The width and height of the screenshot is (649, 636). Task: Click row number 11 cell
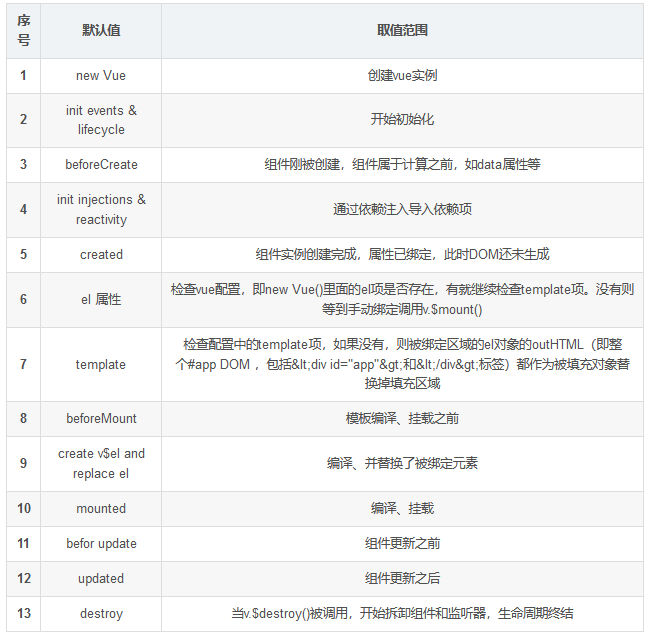tap(24, 544)
